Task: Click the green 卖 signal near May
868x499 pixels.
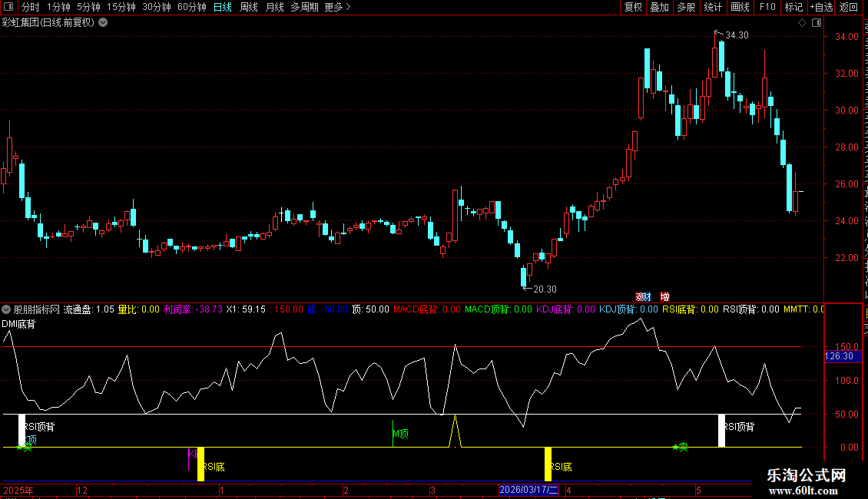Action: (681, 447)
